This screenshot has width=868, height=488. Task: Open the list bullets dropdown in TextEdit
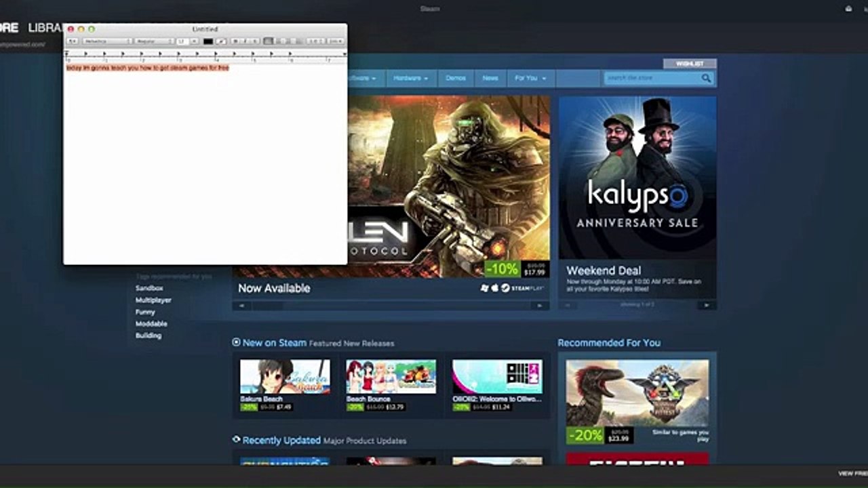tap(336, 41)
